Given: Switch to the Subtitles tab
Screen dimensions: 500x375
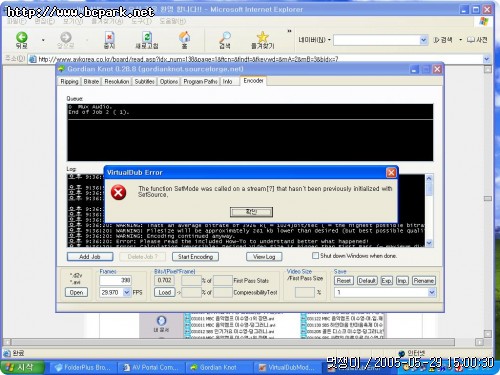Looking at the screenshot, I should point(145,81).
